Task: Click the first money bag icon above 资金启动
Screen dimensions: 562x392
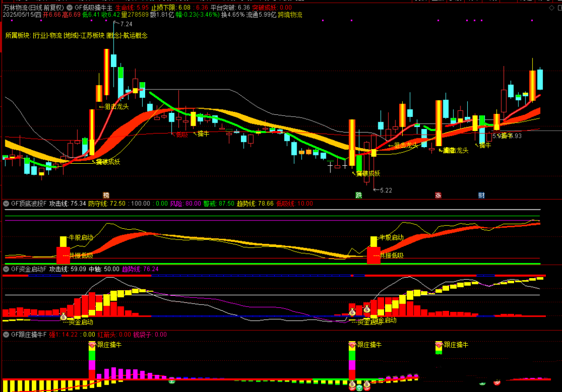Action: coord(63,316)
